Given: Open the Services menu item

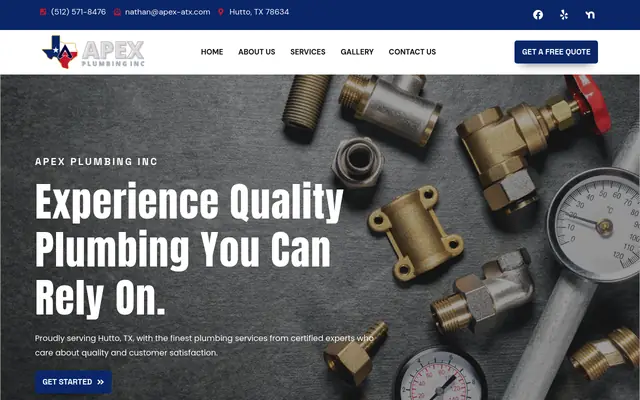Looking at the screenshot, I should [308, 52].
